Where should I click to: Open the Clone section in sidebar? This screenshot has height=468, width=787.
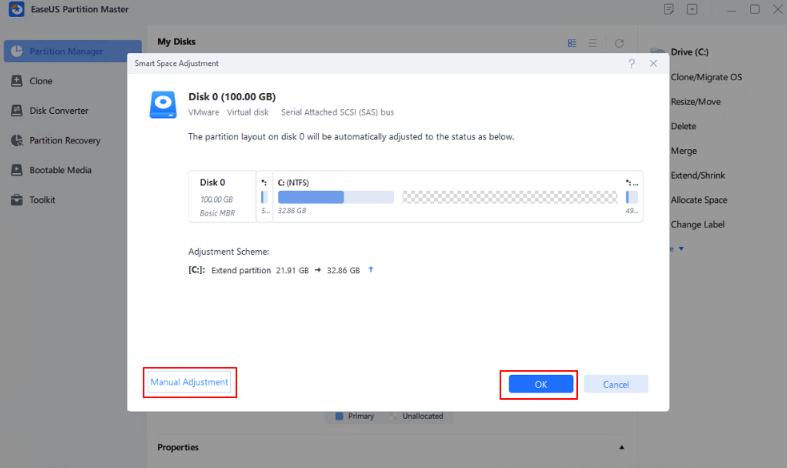coord(41,81)
